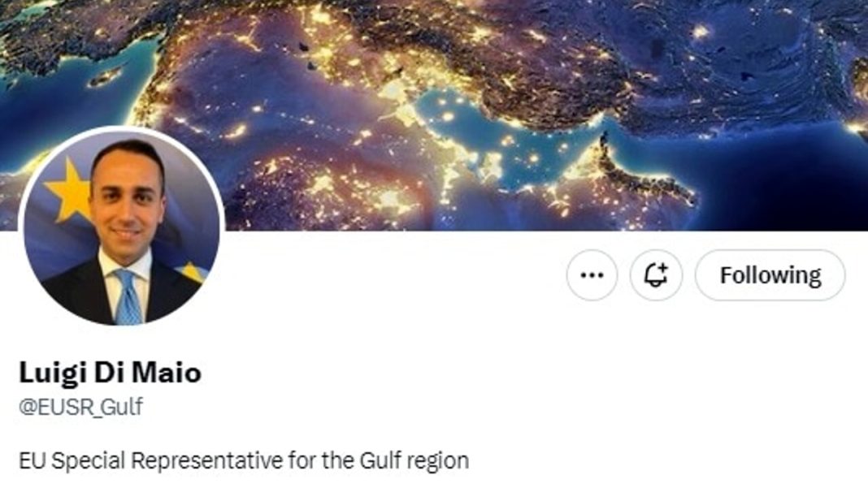Viewport: 868px width, 488px height.
Task: Expand the ellipsis menu beside the bell
Action: (x=592, y=275)
